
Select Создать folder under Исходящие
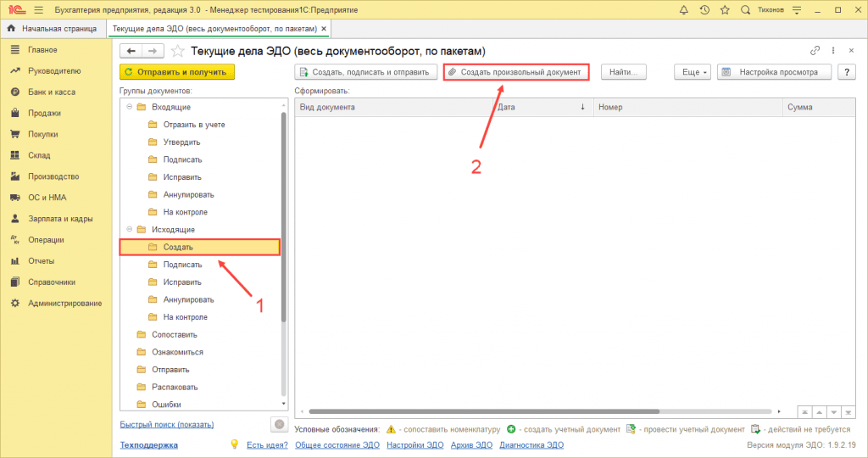point(178,248)
